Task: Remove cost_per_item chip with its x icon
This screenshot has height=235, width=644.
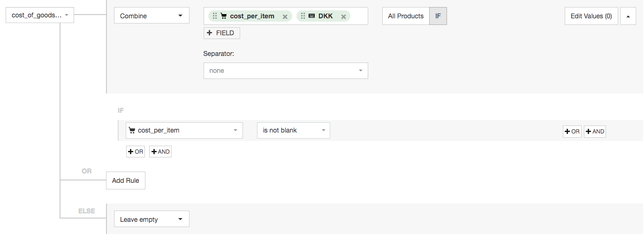Action: (285, 16)
